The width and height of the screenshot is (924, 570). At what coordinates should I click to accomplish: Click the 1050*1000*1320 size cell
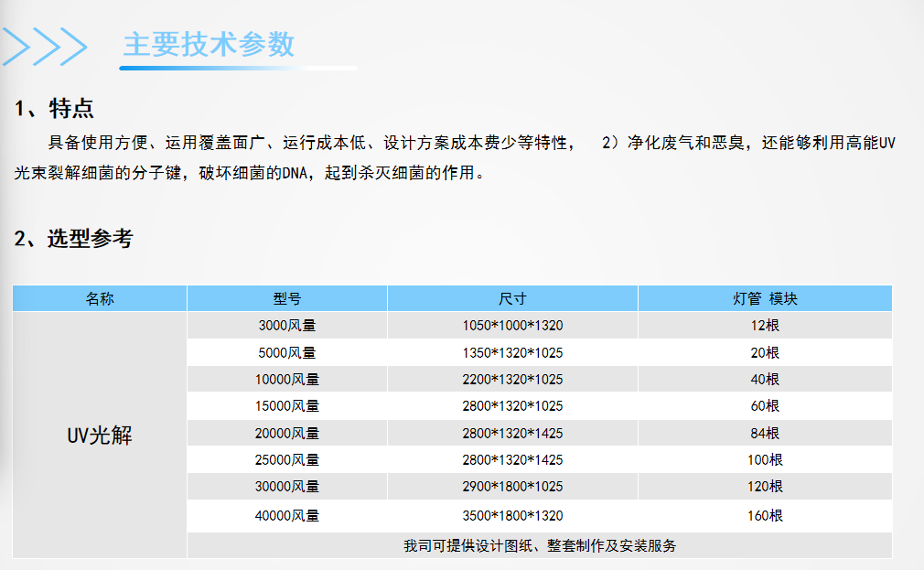tap(512, 325)
